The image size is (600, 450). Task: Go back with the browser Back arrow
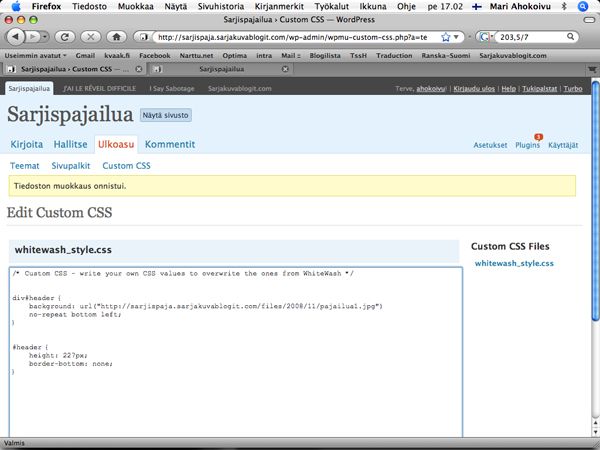point(16,37)
